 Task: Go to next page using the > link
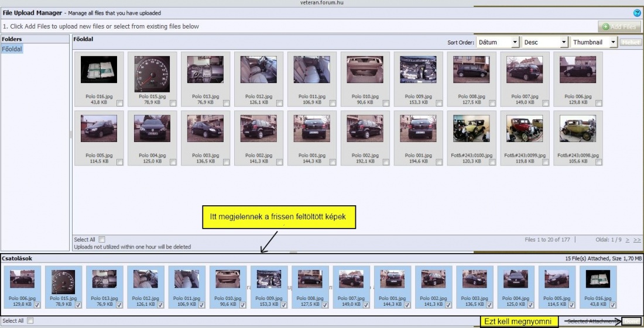pyautogui.click(x=628, y=240)
